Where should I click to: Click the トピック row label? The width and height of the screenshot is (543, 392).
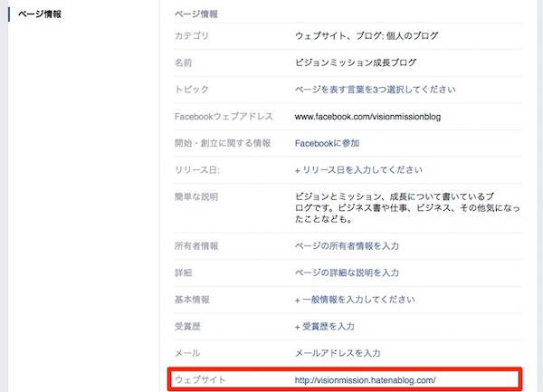[192, 90]
